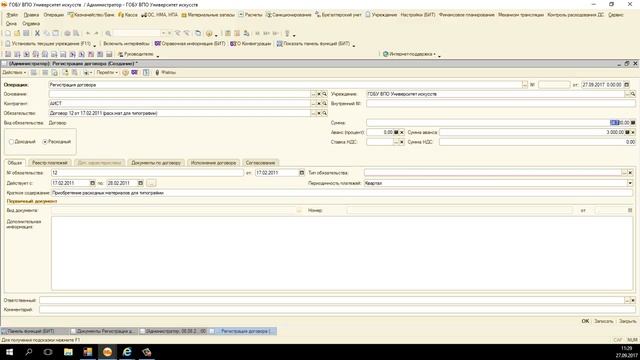Click the Windows Start button

tap(9, 352)
